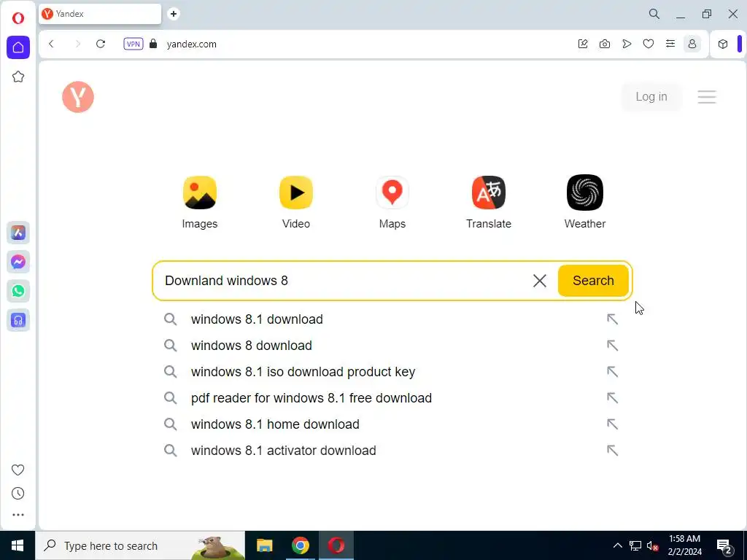Click the taskbar "Type here to search" box
The width and height of the screenshot is (747, 560).
140,545
